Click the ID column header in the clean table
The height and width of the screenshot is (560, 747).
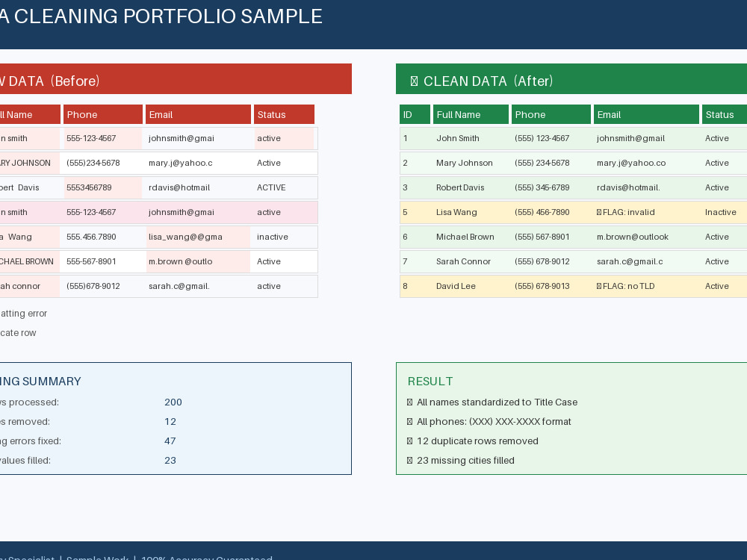pyautogui.click(x=415, y=114)
